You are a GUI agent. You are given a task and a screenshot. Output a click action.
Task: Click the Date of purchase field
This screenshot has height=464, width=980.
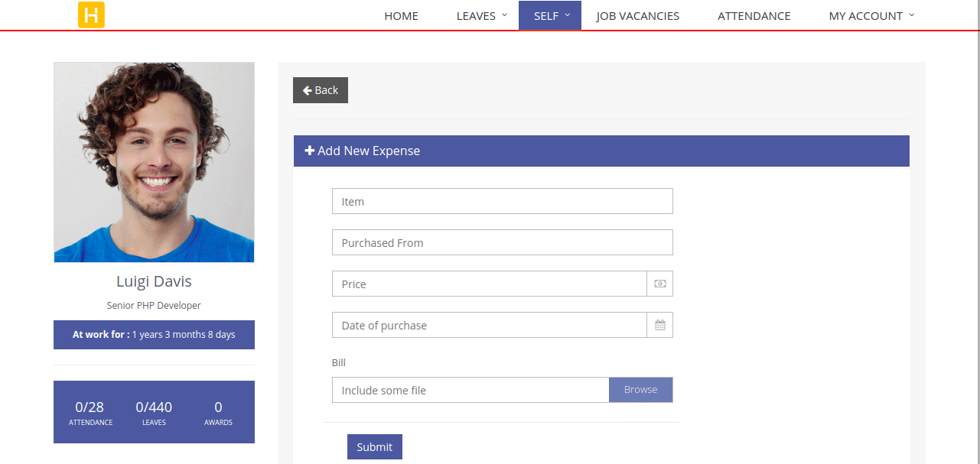coord(490,325)
